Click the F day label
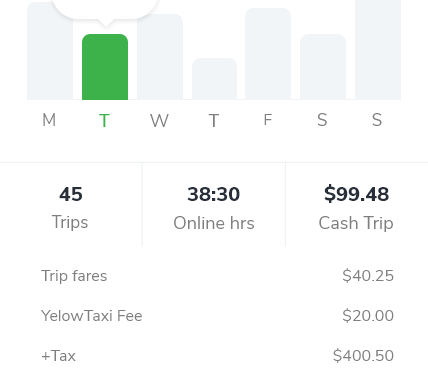 click(x=268, y=120)
